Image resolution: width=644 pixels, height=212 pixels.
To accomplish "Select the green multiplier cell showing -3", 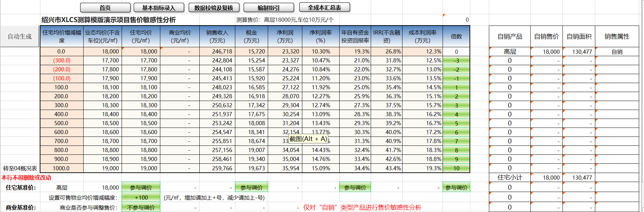I will click(x=456, y=61).
